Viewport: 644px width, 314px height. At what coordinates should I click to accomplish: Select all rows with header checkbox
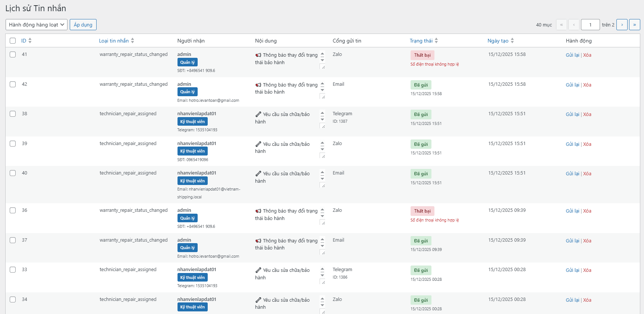[x=13, y=41]
